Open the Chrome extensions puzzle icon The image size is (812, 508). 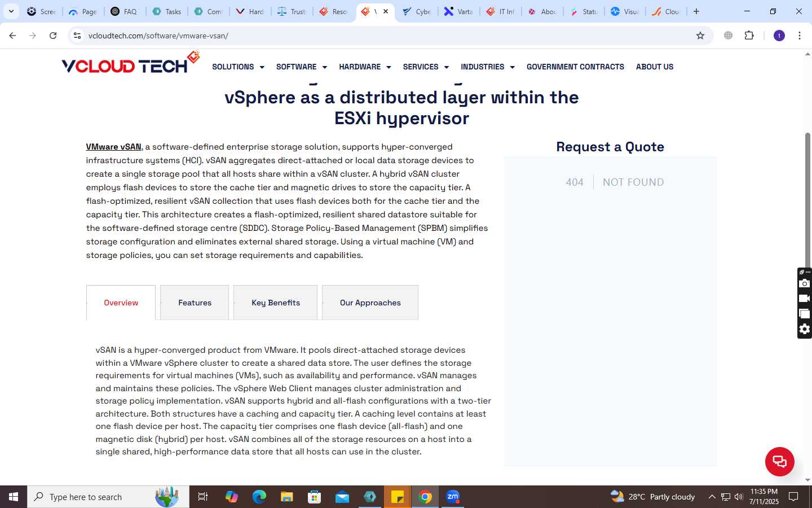tap(749, 36)
